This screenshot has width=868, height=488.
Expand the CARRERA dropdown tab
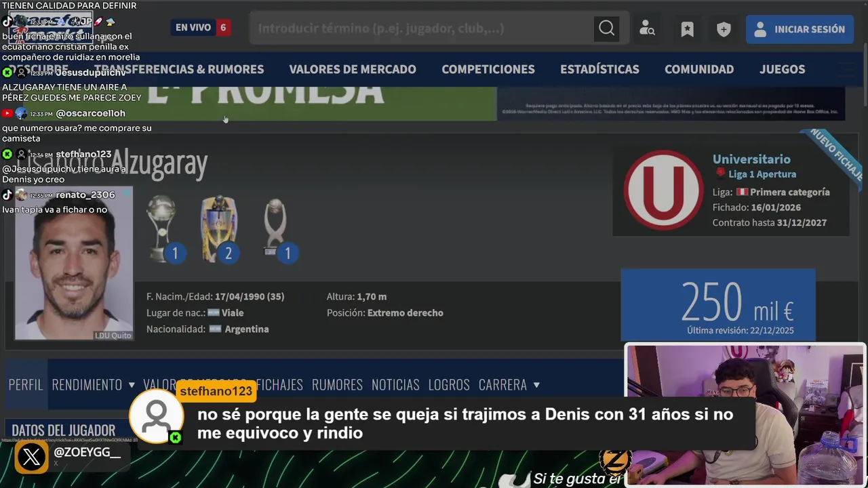[509, 384]
